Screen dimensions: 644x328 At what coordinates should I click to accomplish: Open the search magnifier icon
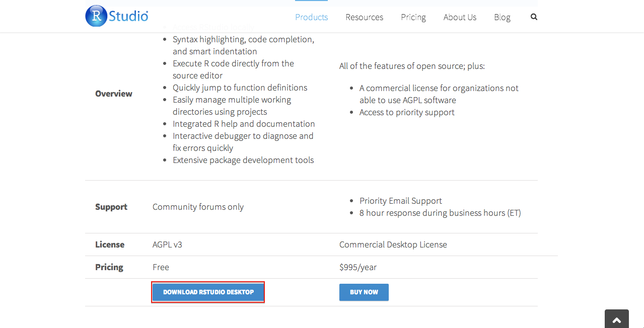pos(534,17)
